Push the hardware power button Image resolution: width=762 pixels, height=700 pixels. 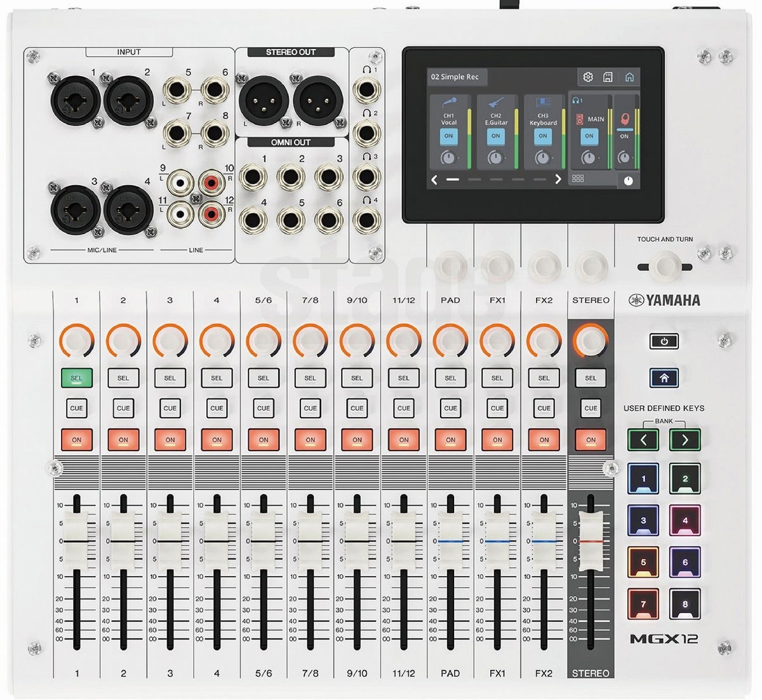point(664,341)
